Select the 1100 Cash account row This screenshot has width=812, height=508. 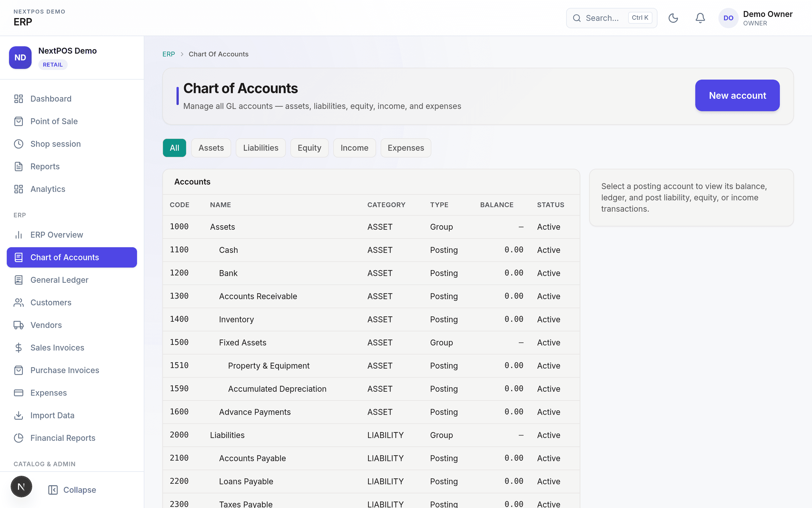click(x=371, y=250)
